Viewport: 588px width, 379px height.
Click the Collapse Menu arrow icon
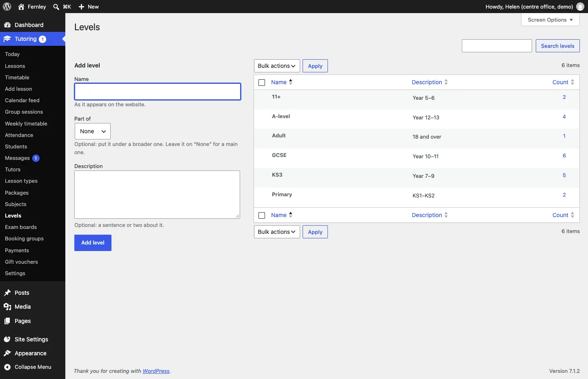[7, 367]
